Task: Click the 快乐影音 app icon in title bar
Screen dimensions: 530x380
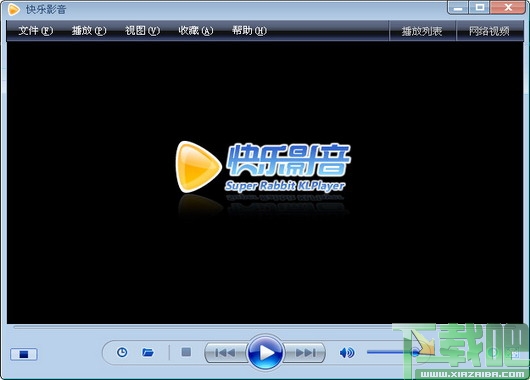Action: (x=14, y=9)
